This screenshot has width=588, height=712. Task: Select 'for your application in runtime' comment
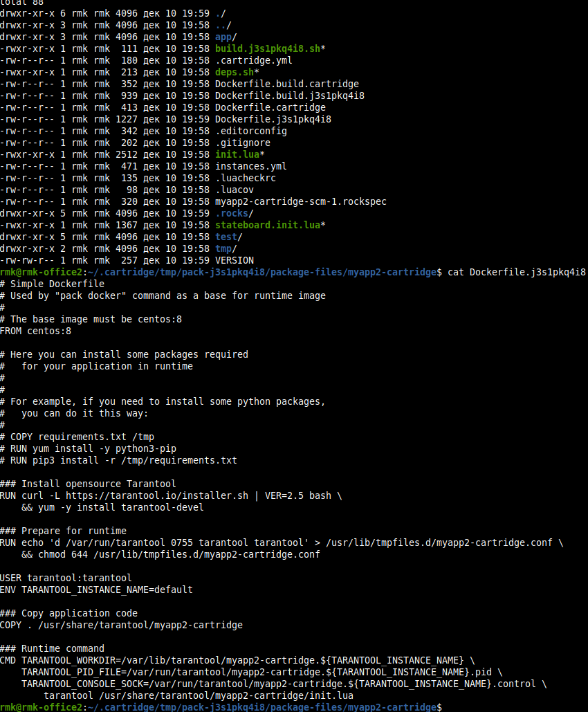(96, 367)
